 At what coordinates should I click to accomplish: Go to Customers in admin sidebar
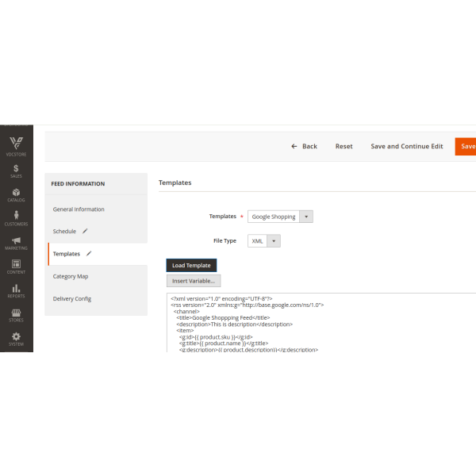(16, 219)
